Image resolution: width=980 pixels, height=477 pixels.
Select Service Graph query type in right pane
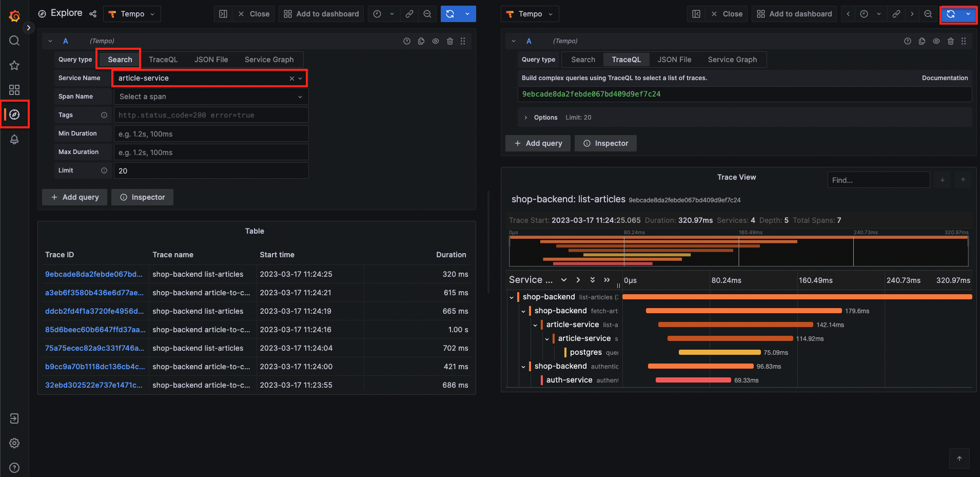732,60
